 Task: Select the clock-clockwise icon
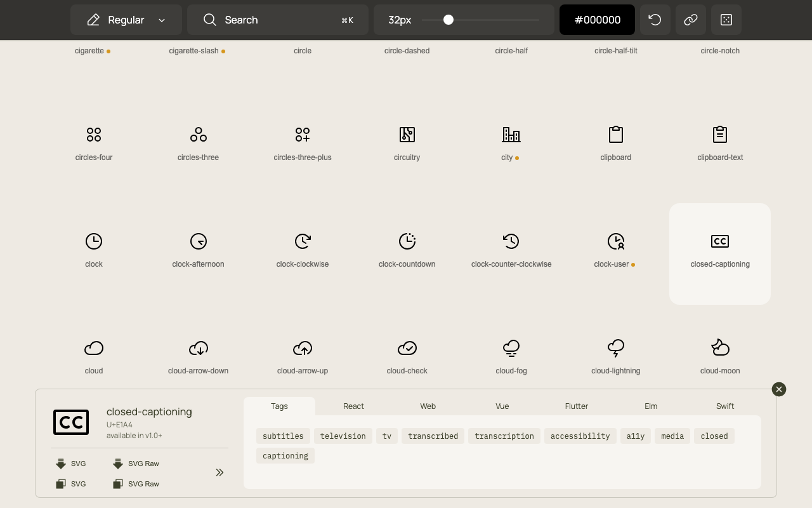(303, 241)
